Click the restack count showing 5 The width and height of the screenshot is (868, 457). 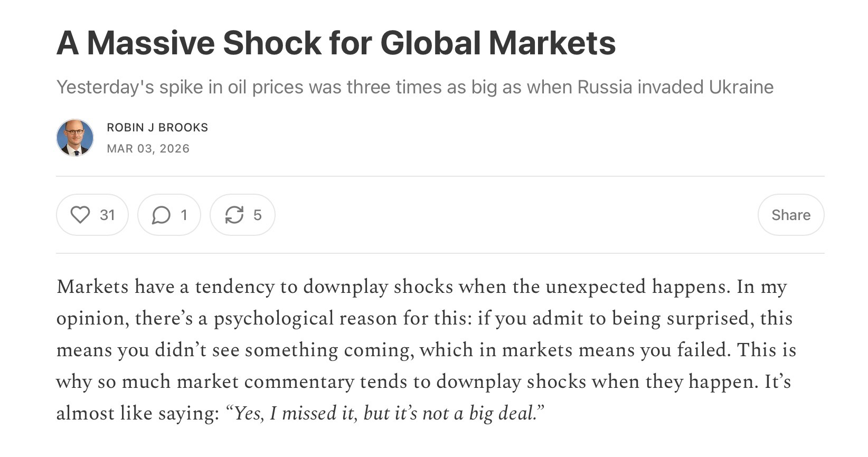click(257, 215)
